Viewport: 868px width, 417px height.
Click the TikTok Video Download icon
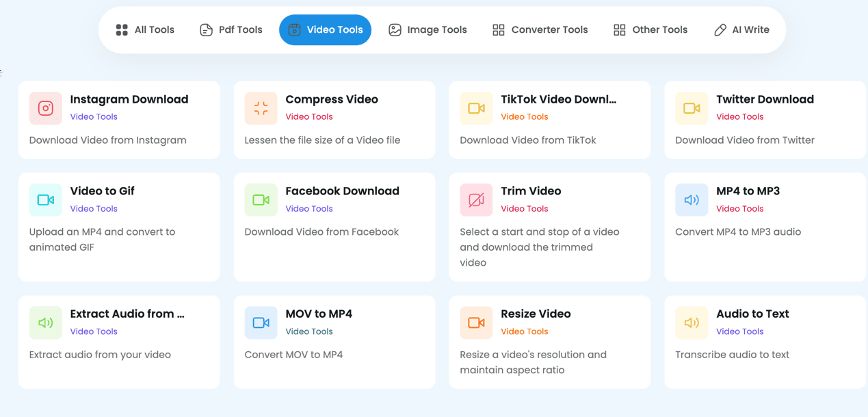[476, 108]
